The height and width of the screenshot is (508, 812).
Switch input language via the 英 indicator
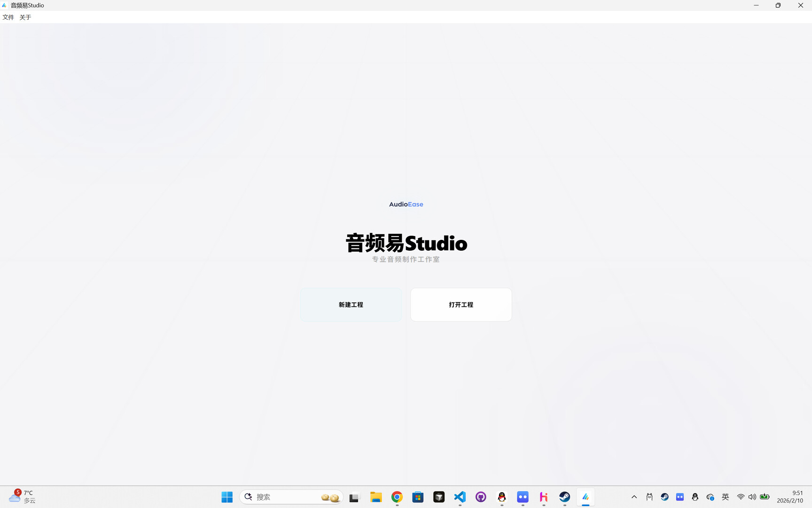726,497
